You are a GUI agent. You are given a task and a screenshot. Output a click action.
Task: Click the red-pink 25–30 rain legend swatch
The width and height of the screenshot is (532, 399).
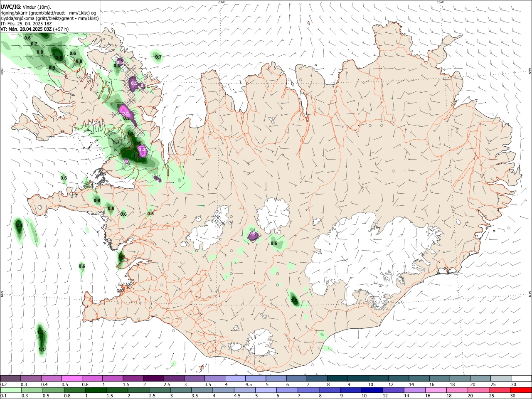pos(500,390)
